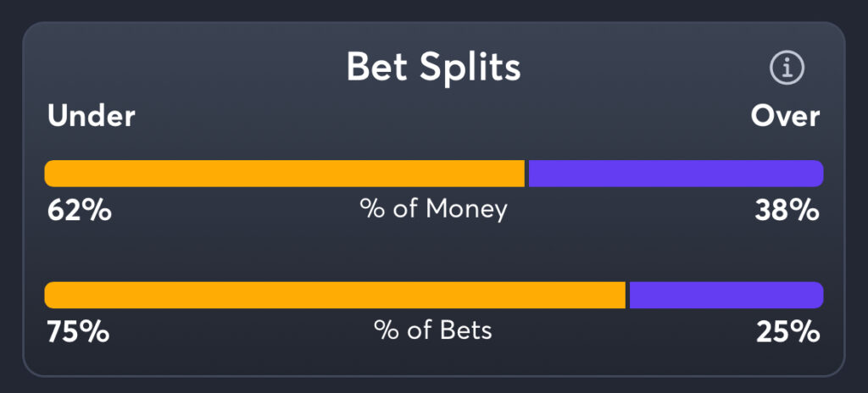The width and height of the screenshot is (868, 393).
Task: Click the Bet Splits heading
Action: pos(433,68)
